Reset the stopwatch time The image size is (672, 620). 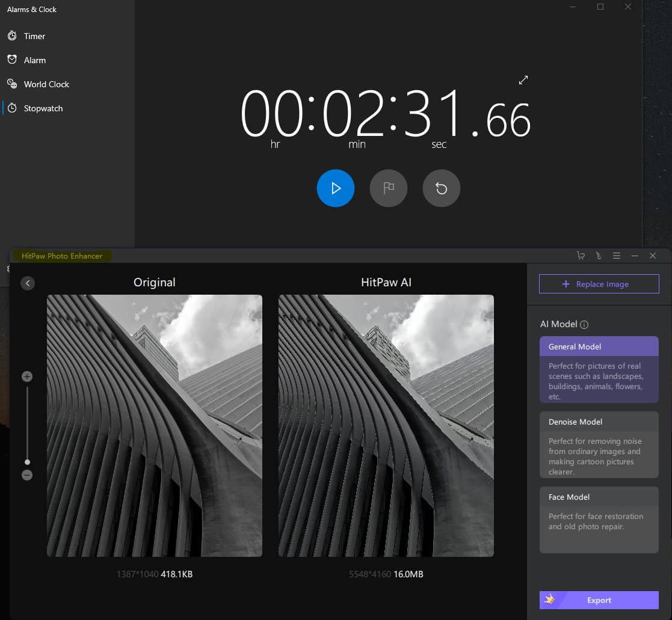[441, 188]
